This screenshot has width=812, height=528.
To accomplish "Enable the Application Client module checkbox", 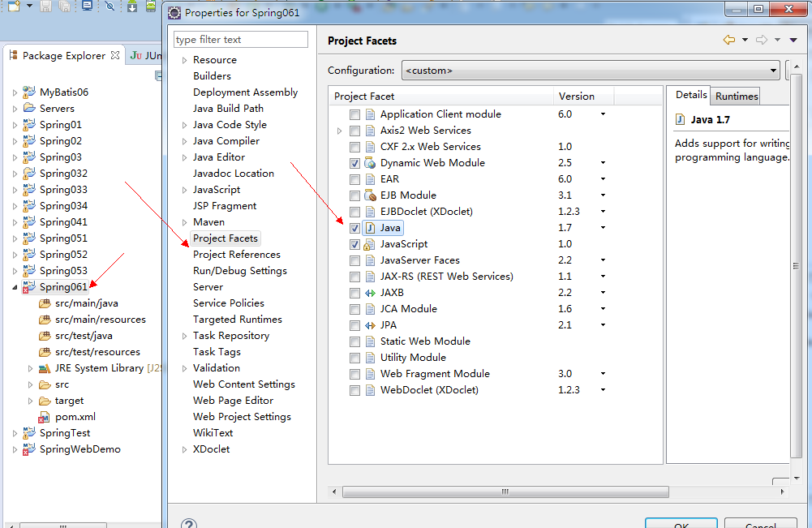I will coord(354,114).
